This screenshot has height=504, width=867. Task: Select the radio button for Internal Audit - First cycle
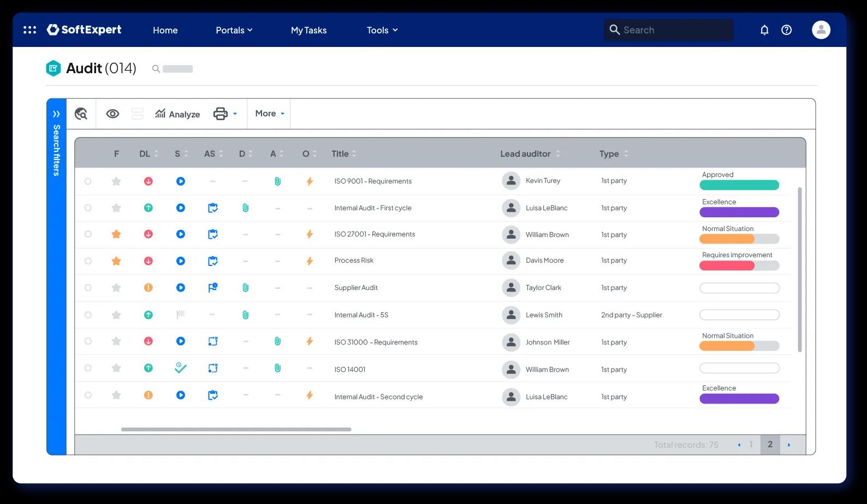88,208
